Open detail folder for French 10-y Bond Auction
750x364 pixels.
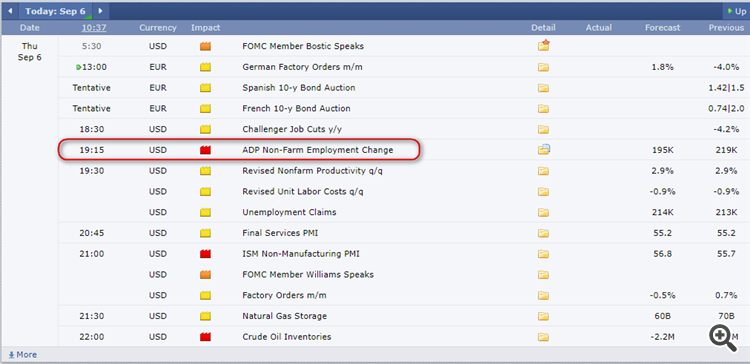pyautogui.click(x=543, y=109)
